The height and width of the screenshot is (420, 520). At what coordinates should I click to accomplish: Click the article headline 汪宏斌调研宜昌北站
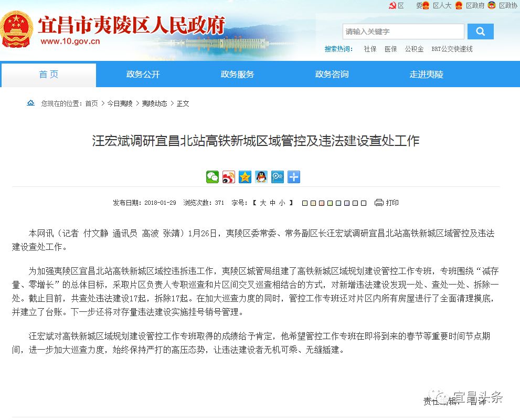256,141
